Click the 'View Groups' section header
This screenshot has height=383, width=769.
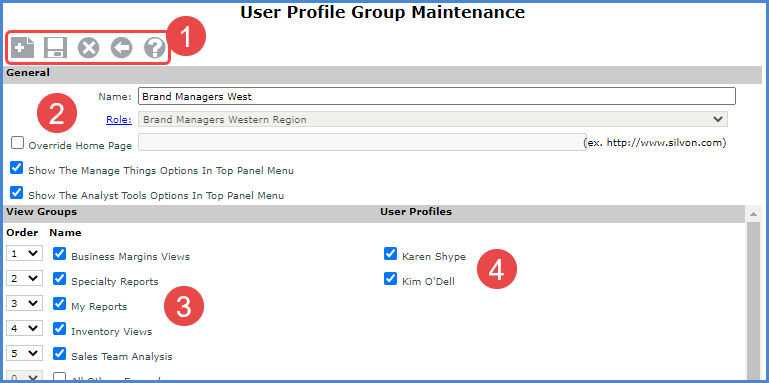click(42, 212)
